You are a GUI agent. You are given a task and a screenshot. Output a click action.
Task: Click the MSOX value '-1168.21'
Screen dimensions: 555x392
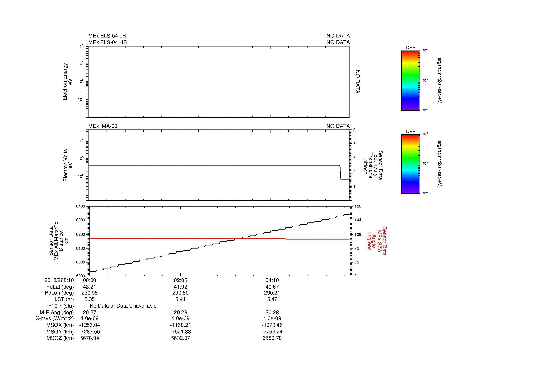coord(181,325)
